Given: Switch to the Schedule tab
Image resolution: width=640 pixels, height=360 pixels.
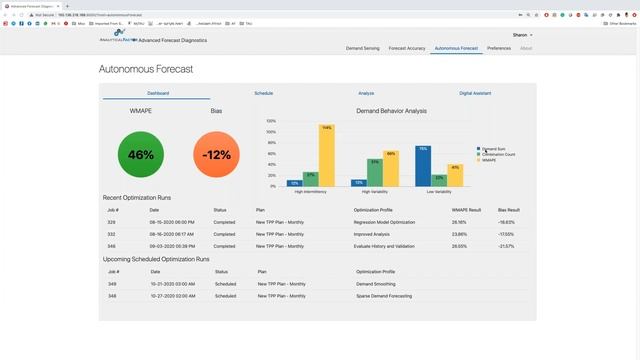Looking at the screenshot, I should (x=264, y=93).
